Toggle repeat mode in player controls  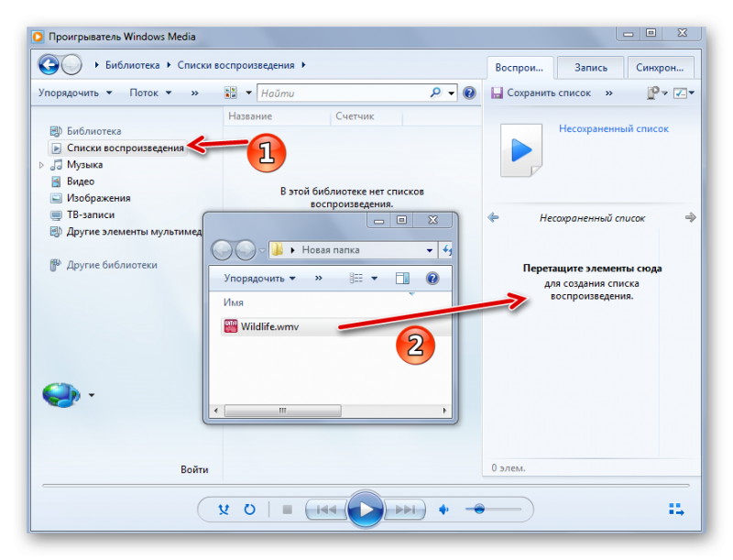pyautogui.click(x=250, y=510)
